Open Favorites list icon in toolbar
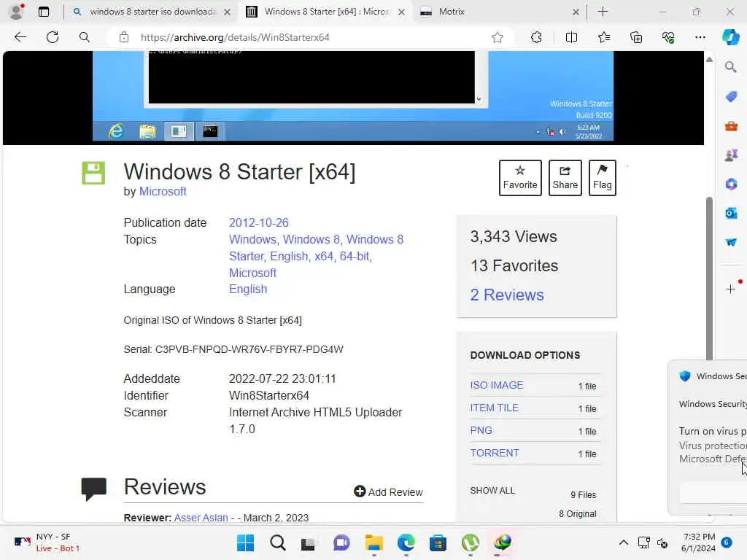Image resolution: width=747 pixels, height=560 pixels. (603, 37)
